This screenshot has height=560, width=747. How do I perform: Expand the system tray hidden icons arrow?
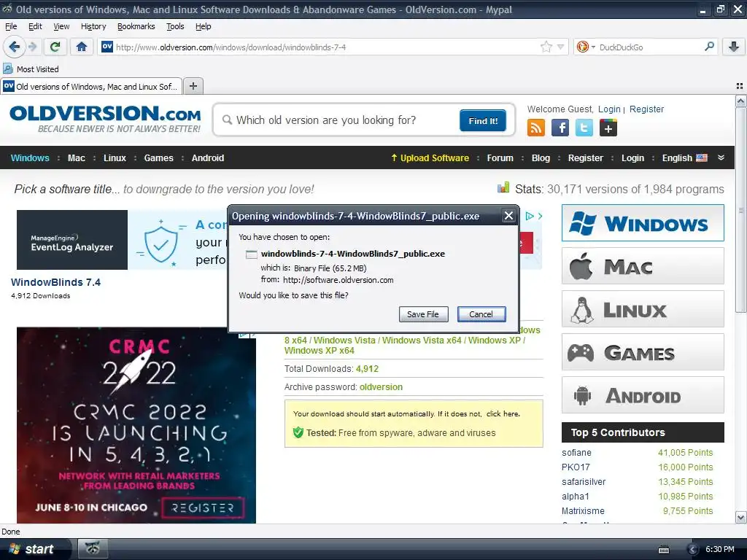click(692, 550)
